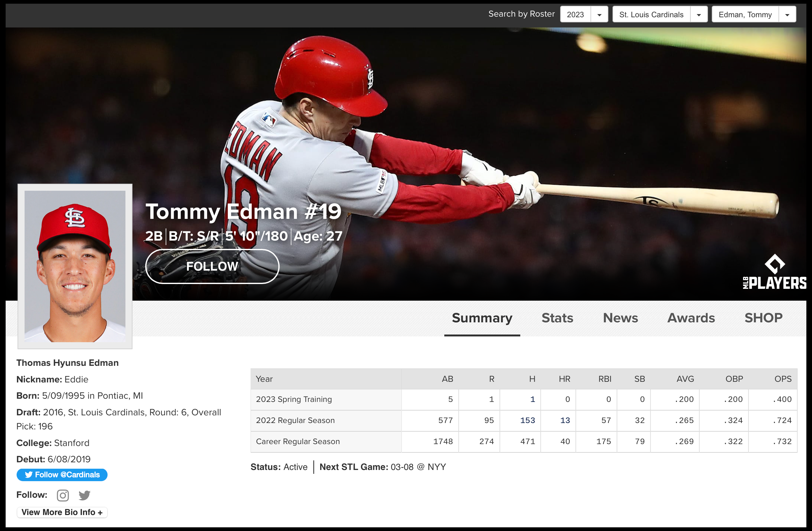Click the AVG column header
The height and width of the screenshot is (531, 812).
pos(685,379)
